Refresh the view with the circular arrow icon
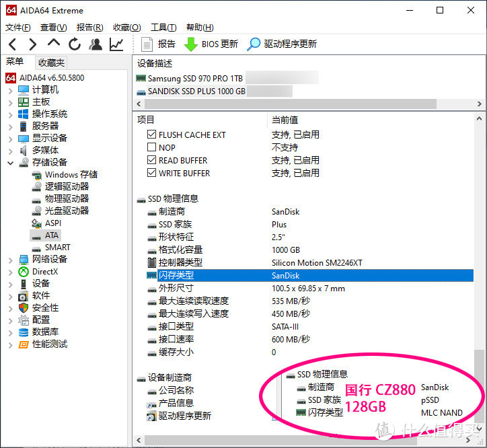The height and width of the screenshot is (448, 487). tap(75, 44)
